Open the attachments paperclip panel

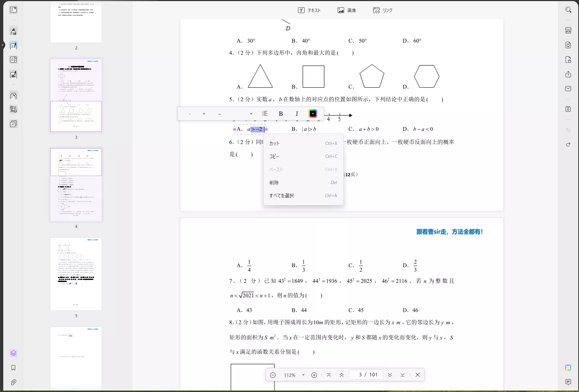click(x=13, y=382)
